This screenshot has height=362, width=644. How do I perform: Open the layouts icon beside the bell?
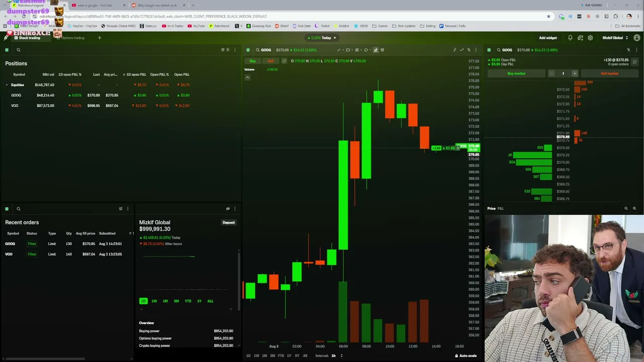(x=580, y=38)
